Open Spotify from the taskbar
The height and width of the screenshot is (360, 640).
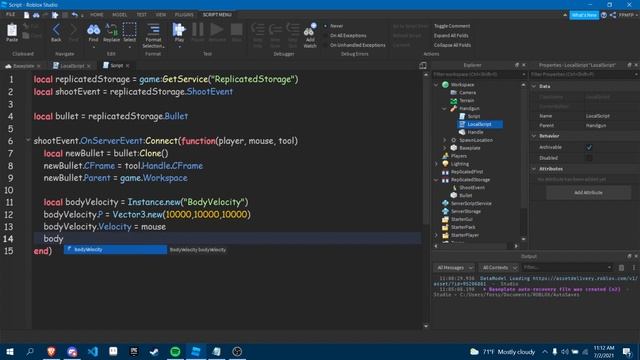(x=175, y=351)
